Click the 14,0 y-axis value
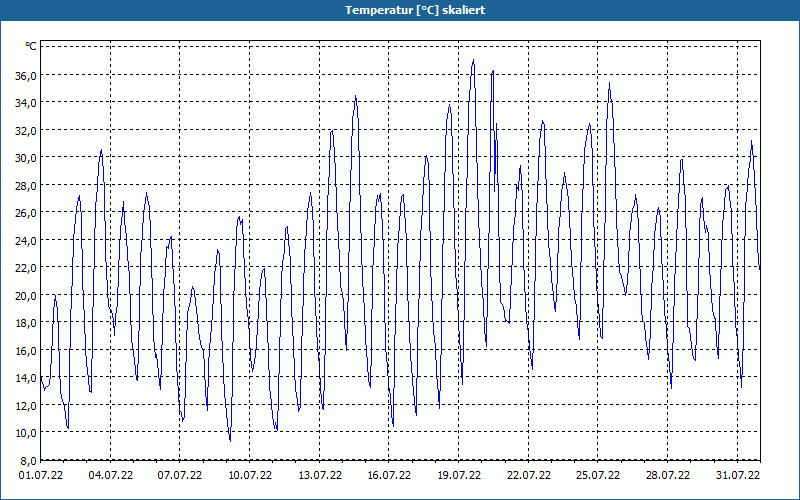 pos(26,377)
